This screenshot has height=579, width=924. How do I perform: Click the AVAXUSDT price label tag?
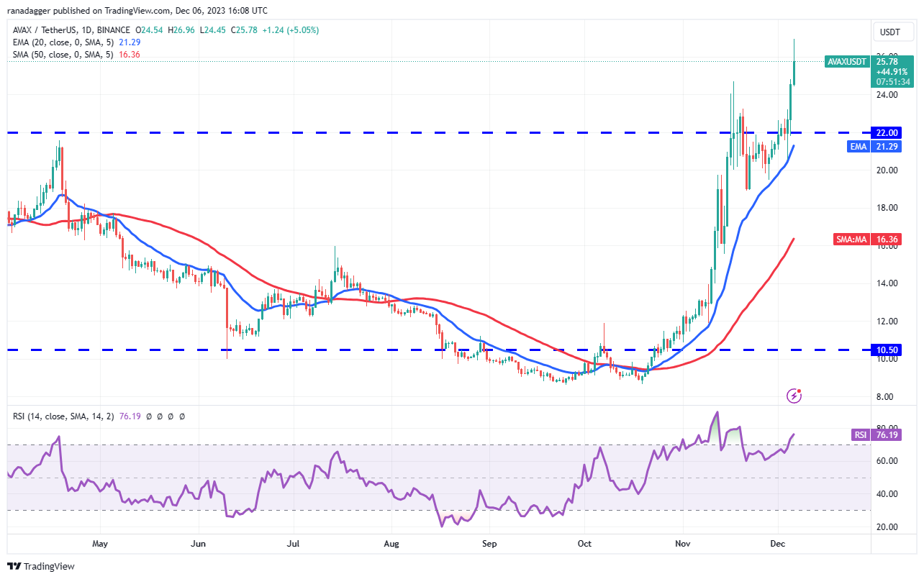click(x=846, y=62)
